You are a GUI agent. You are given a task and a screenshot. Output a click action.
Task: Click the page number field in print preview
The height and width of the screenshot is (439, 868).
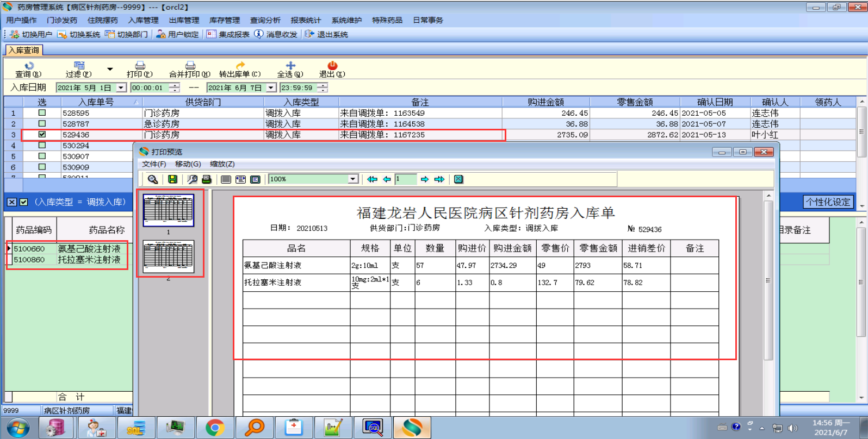point(406,179)
